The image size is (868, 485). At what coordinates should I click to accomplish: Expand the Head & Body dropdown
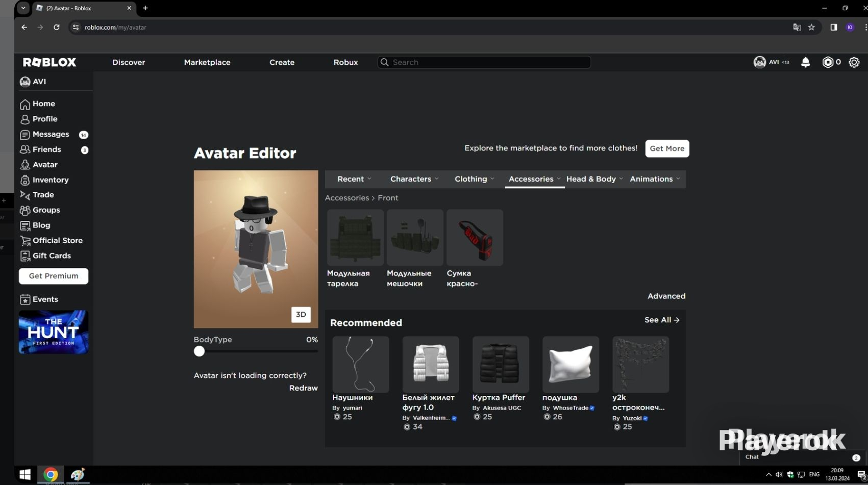coord(594,179)
